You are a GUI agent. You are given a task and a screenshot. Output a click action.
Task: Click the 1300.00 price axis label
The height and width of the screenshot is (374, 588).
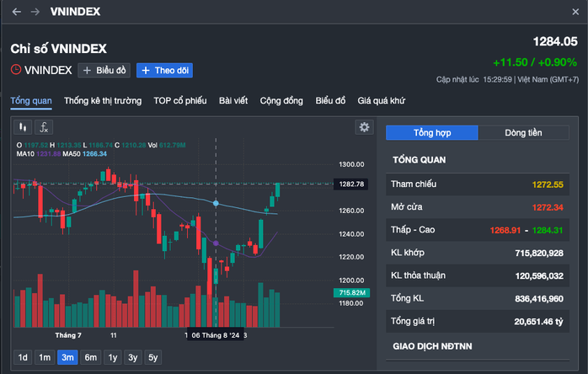(x=351, y=164)
